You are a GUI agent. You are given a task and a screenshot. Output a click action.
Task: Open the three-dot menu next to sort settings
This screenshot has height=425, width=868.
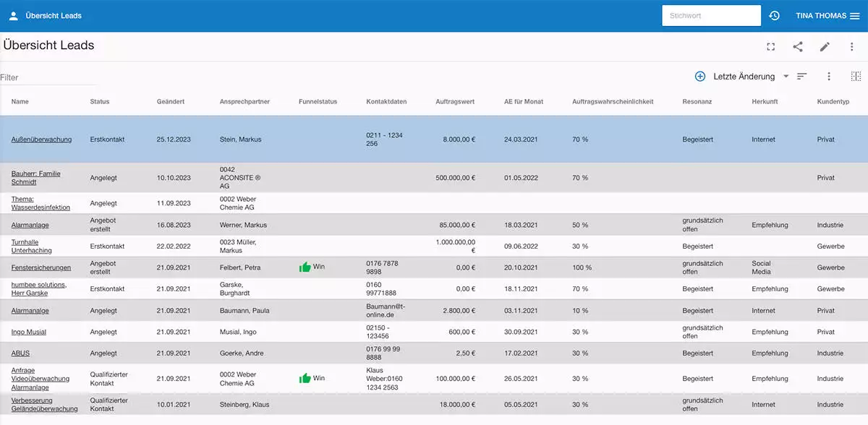[x=828, y=75]
